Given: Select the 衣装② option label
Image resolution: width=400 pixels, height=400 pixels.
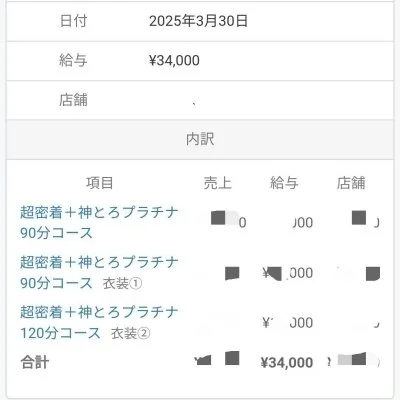Looking at the screenshot, I should [130, 333].
